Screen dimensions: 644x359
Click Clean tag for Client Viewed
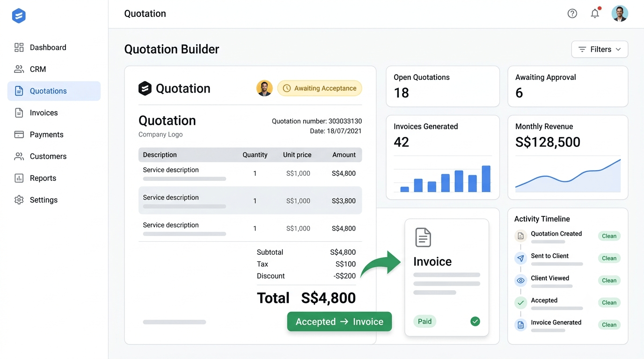pyautogui.click(x=609, y=280)
